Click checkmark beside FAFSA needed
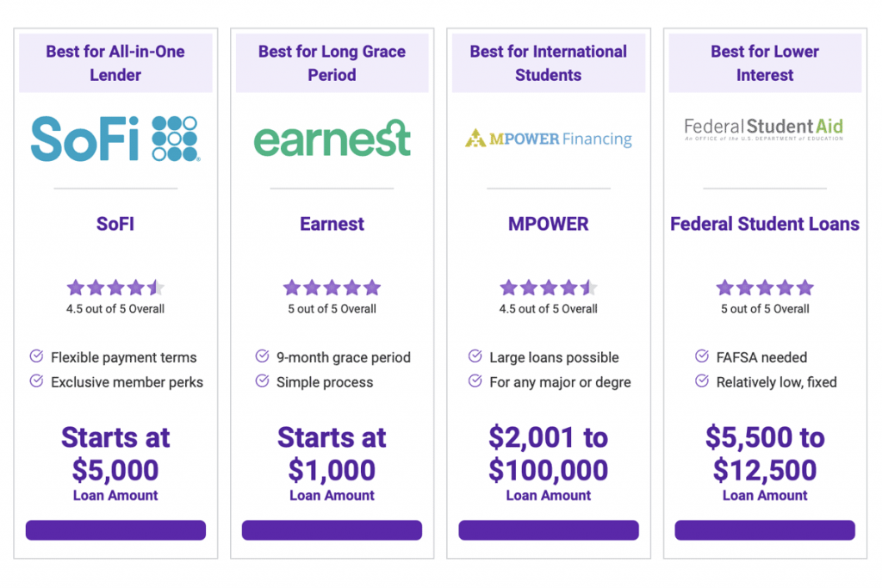 tap(702, 356)
